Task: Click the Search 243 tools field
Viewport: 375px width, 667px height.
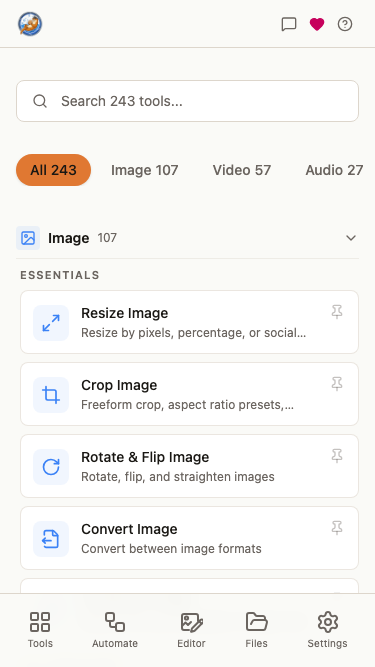Action: (188, 101)
